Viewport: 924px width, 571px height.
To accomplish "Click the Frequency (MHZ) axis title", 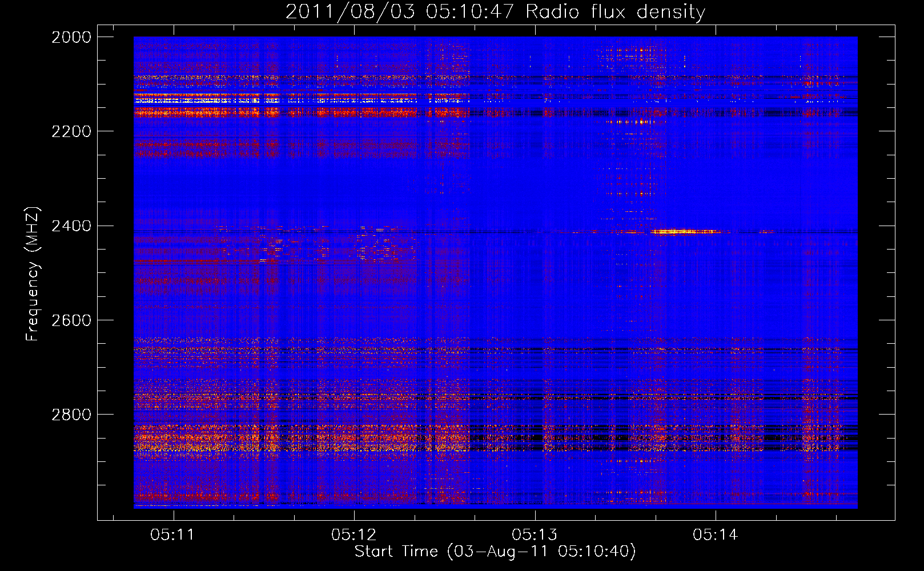I will [33, 274].
